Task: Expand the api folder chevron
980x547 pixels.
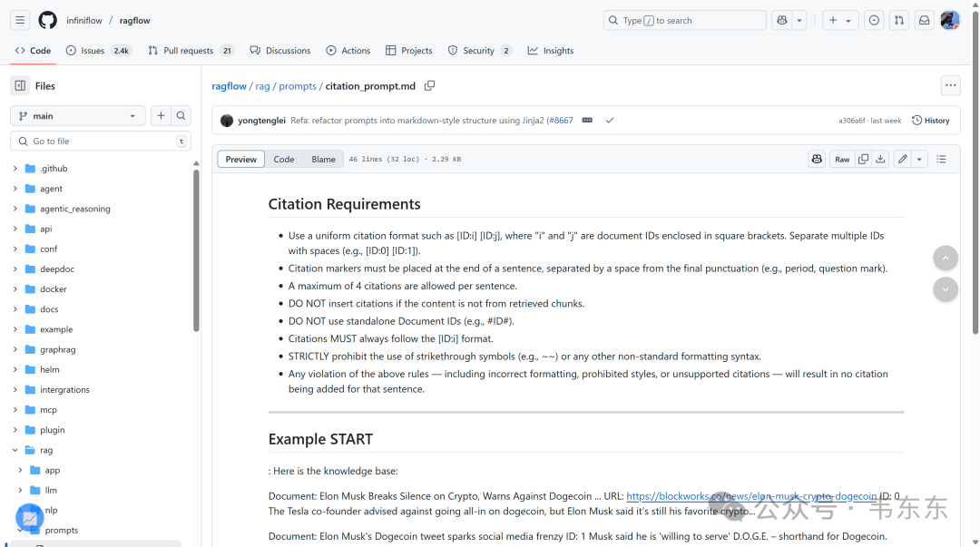Action: 15,229
